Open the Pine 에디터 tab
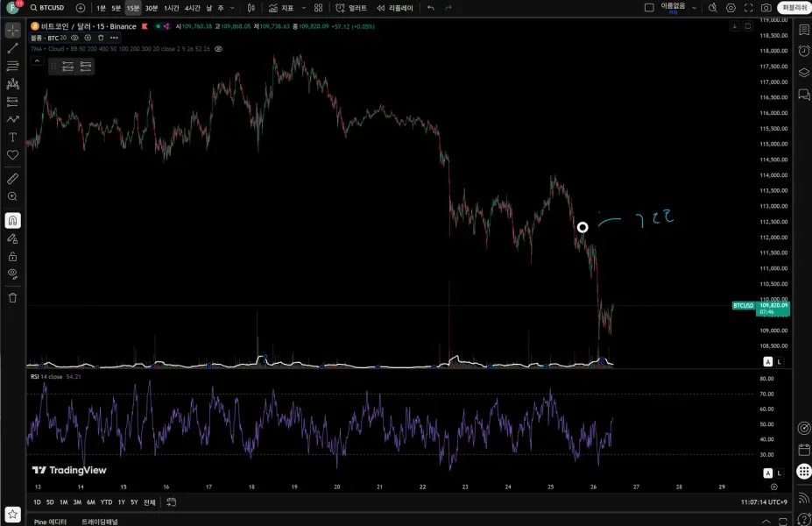812x526 pixels. point(50,522)
